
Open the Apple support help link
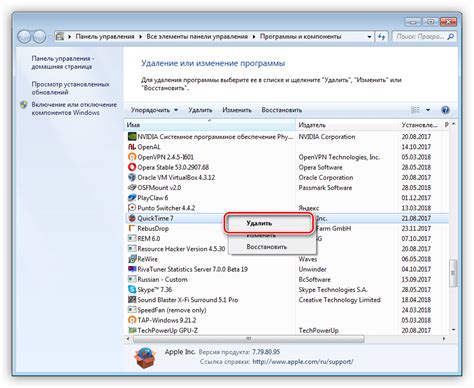point(303,362)
